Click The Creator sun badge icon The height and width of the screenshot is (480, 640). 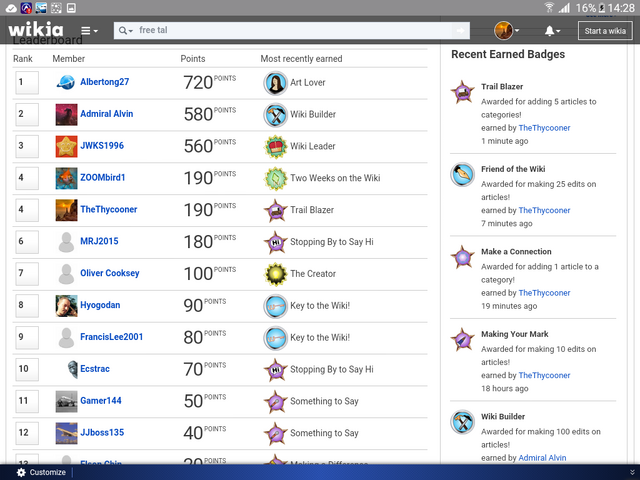tap(276, 274)
